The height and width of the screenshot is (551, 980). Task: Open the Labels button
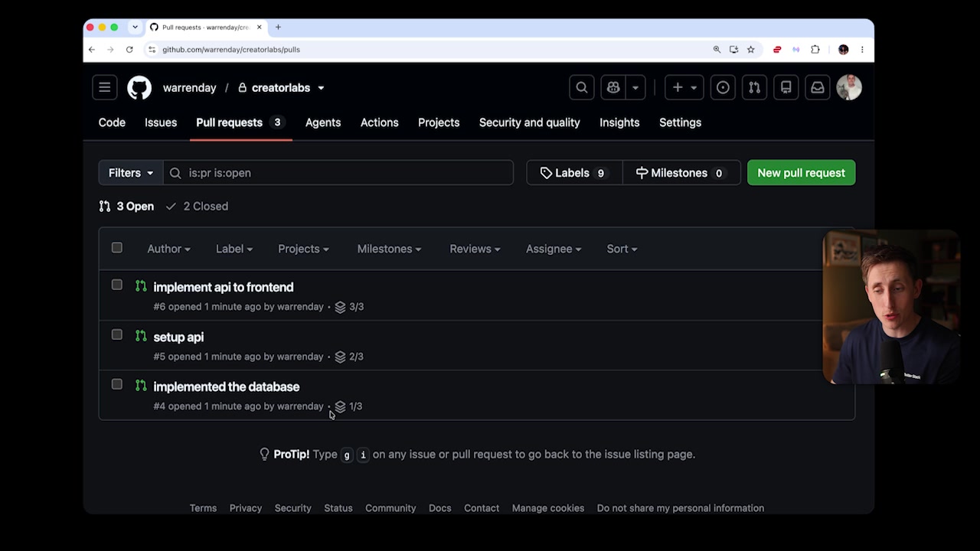[x=574, y=173]
